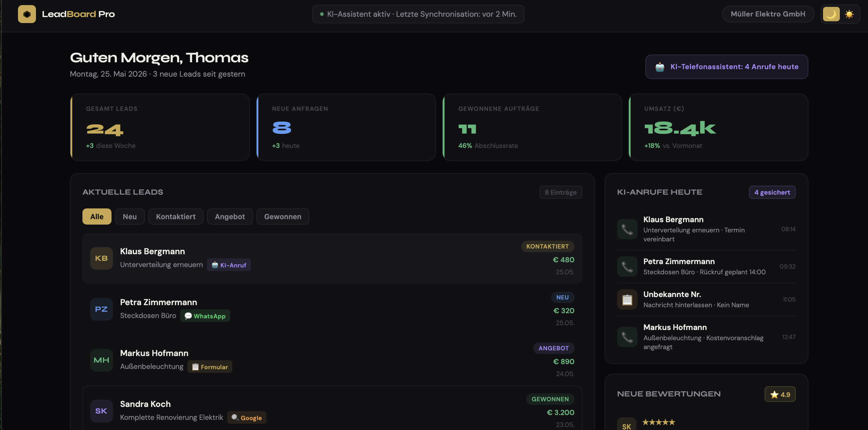Image resolution: width=868 pixels, height=430 pixels.
Task: Click the ANGEBOT status badge
Action: pos(554,348)
